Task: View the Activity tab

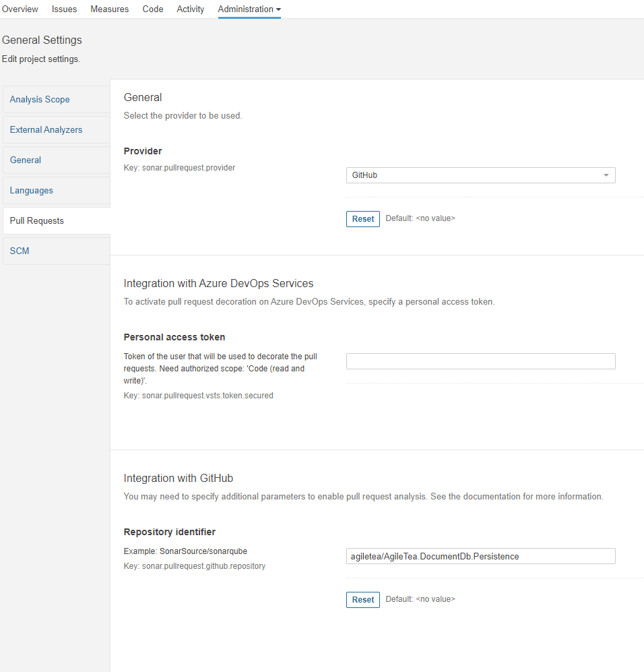Action: (x=191, y=9)
